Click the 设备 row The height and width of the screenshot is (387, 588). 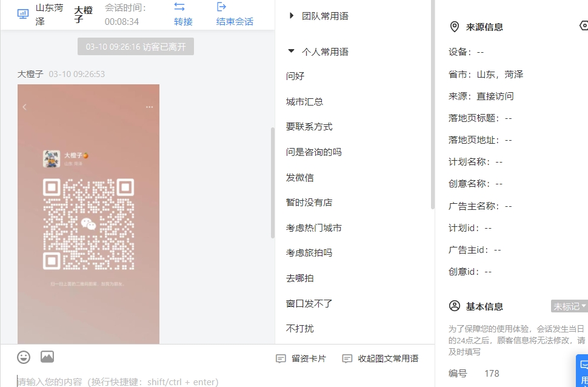point(466,52)
